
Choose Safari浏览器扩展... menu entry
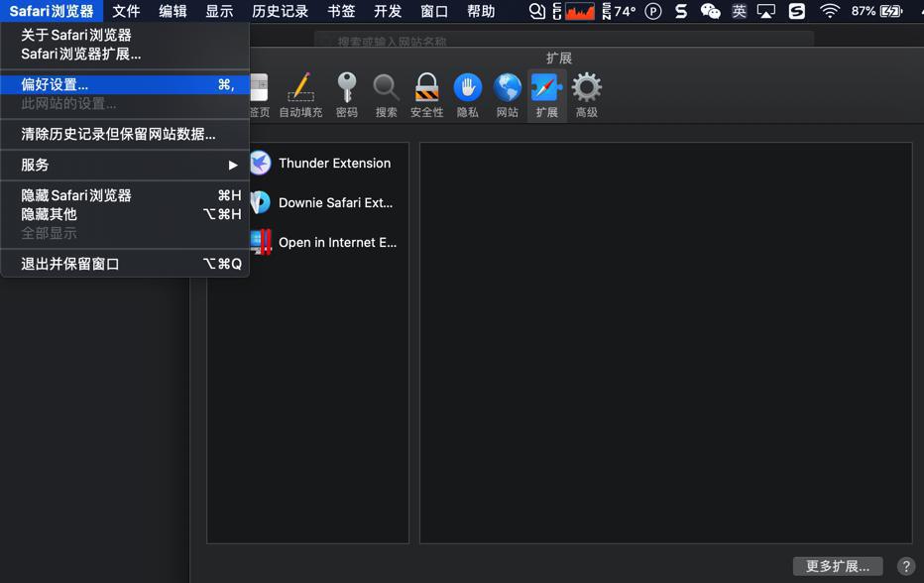coord(125,54)
